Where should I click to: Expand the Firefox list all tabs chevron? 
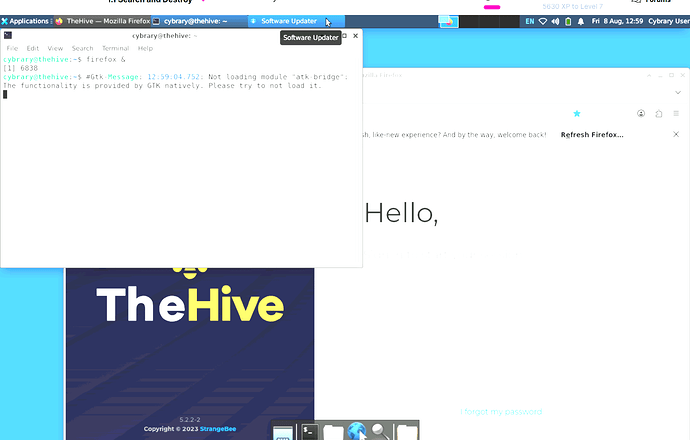pyautogui.click(x=678, y=92)
